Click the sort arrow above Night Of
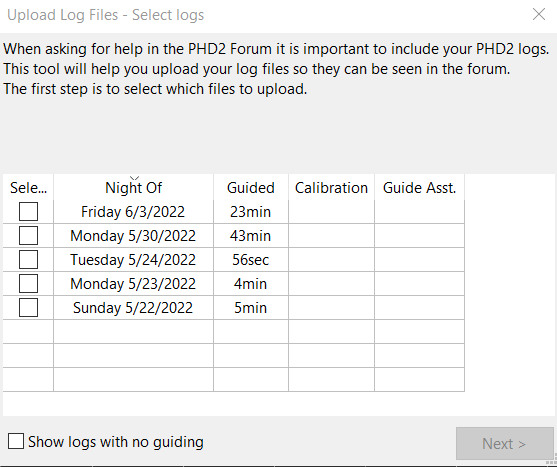This screenshot has width=557, height=467. coord(134,178)
